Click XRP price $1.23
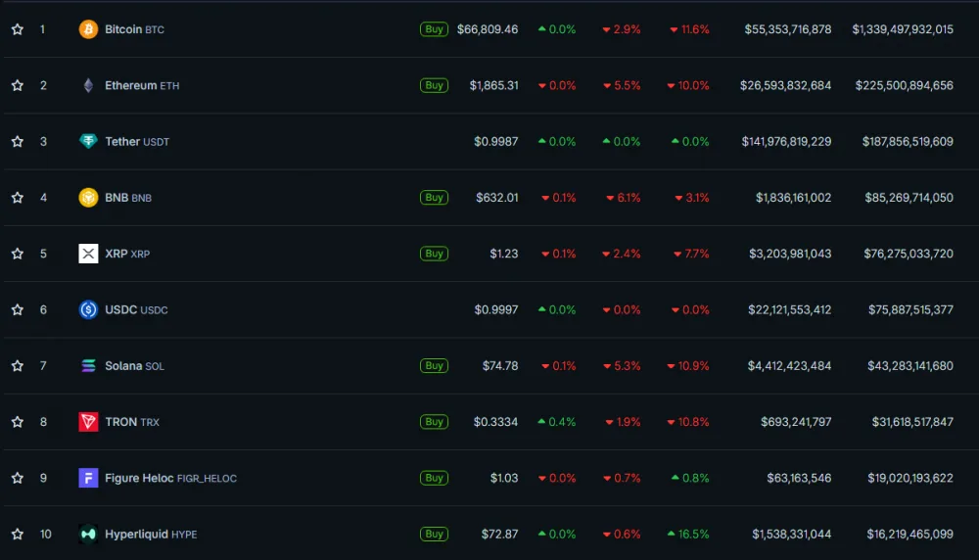 pos(504,254)
